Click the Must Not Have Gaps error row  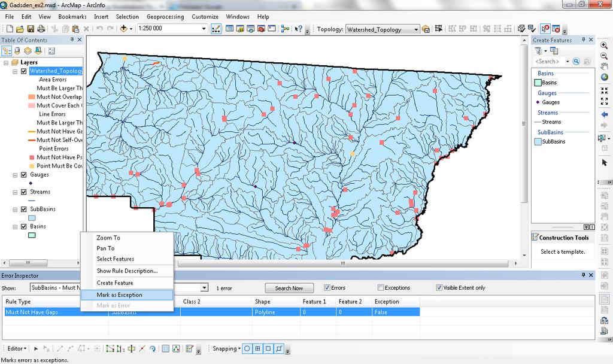(x=211, y=312)
